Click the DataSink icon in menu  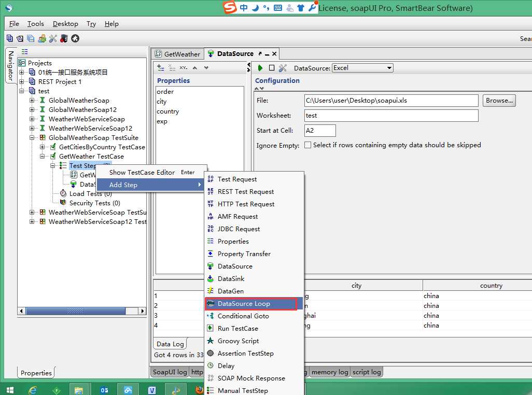coord(211,278)
